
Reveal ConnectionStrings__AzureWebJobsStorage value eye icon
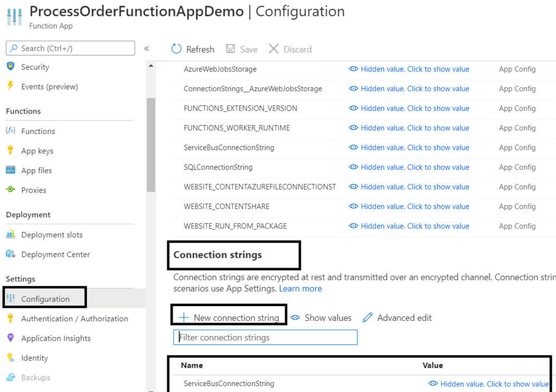pyautogui.click(x=353, y=88)
